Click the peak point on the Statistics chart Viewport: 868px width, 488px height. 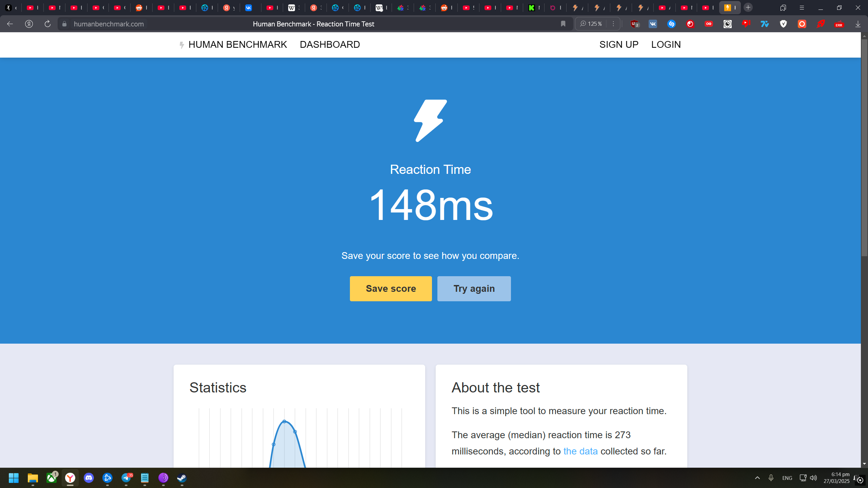tap(284, 421)
